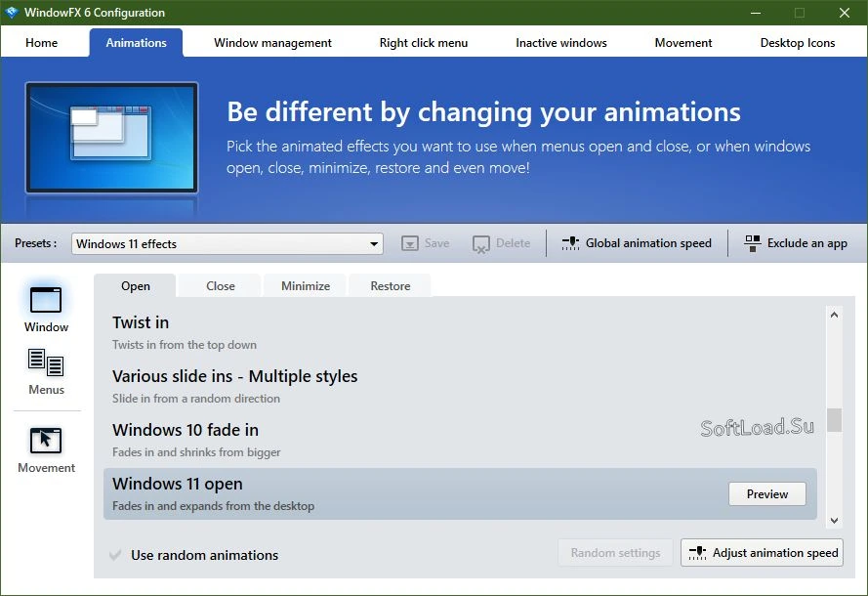Open the Menus animations section icon

[45, 362]
